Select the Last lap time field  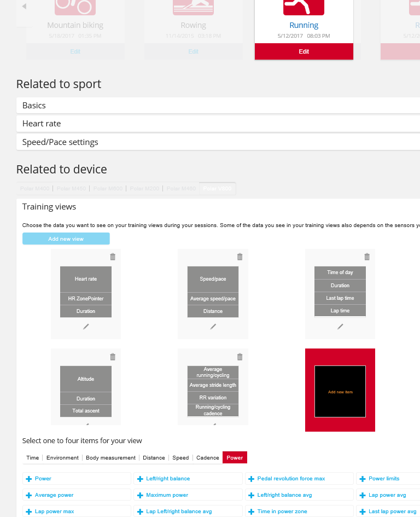(x=340, y=298)
